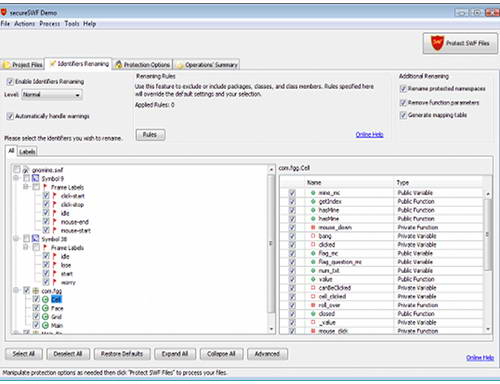Click the green class icon next to Main

(x=45, y=325)
